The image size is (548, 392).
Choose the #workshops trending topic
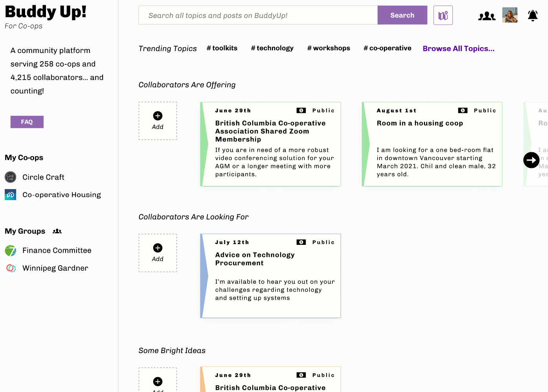(x=328, y=48)
